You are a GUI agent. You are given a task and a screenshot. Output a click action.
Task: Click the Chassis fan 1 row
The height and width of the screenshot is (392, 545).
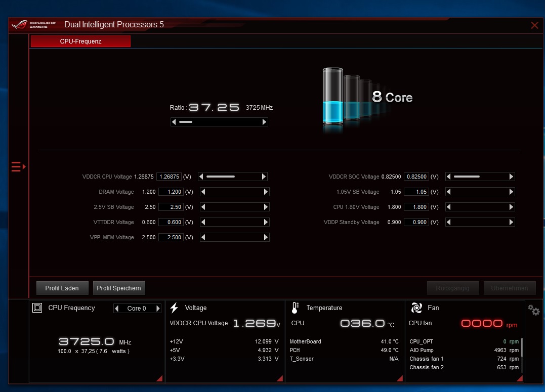coord(464,359)
